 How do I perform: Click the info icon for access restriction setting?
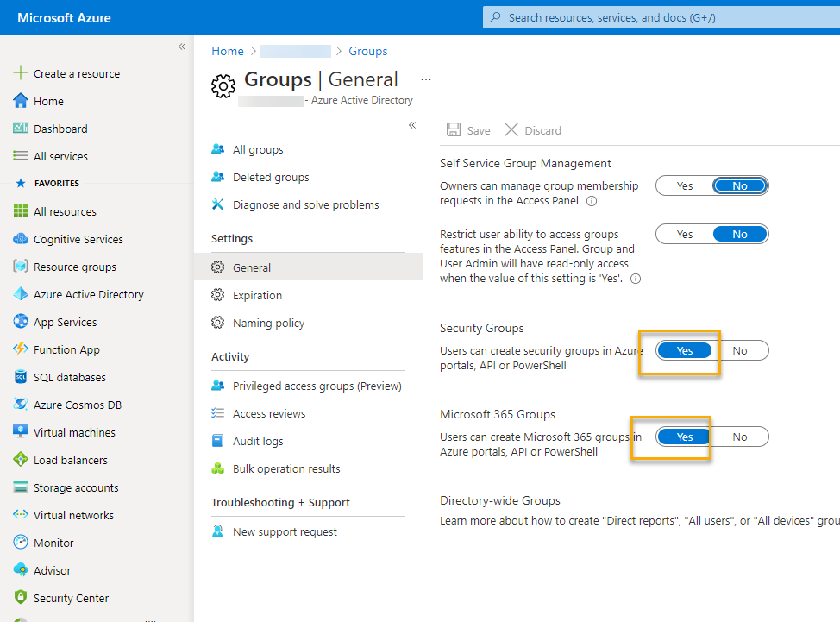(x=636, y=280)
